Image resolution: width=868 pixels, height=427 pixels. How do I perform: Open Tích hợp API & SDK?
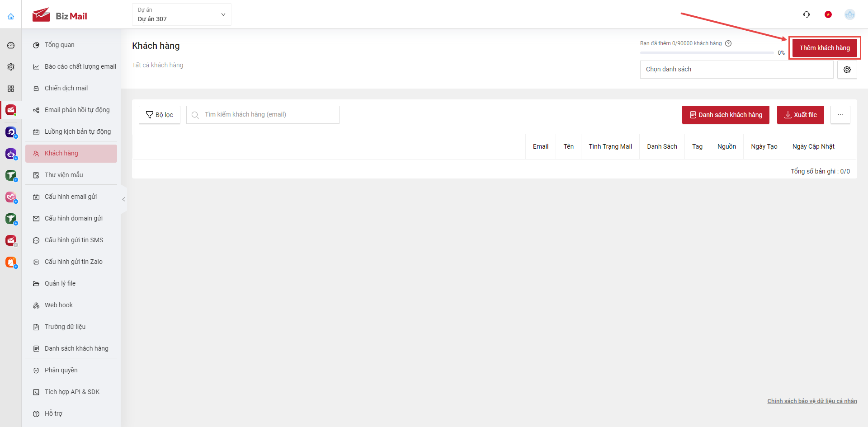pos(71,392)
